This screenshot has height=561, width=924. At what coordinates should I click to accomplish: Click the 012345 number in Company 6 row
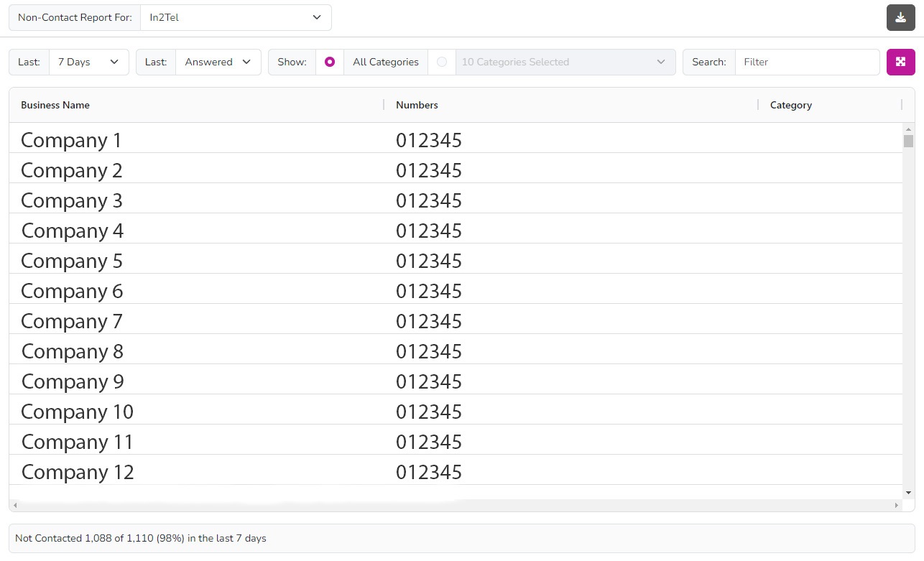point(429,292)
